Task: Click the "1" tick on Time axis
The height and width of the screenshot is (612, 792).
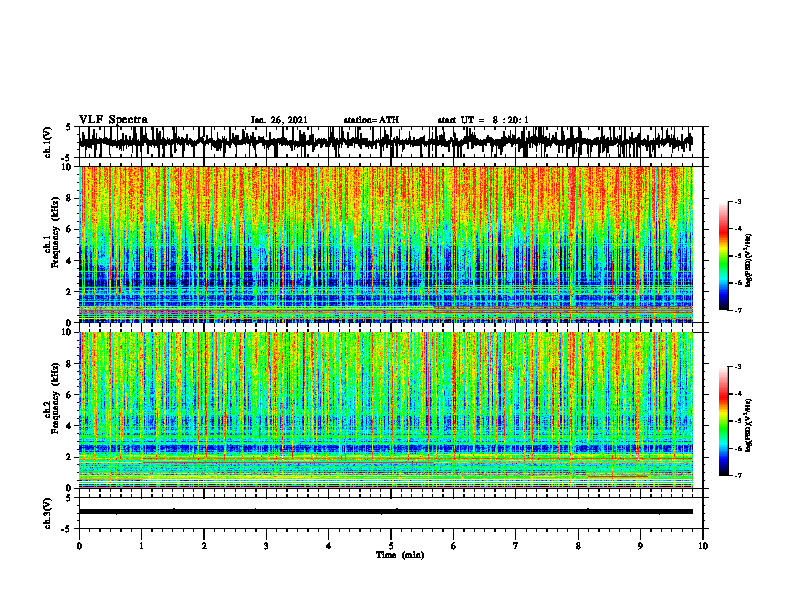Action: point(141,546)
